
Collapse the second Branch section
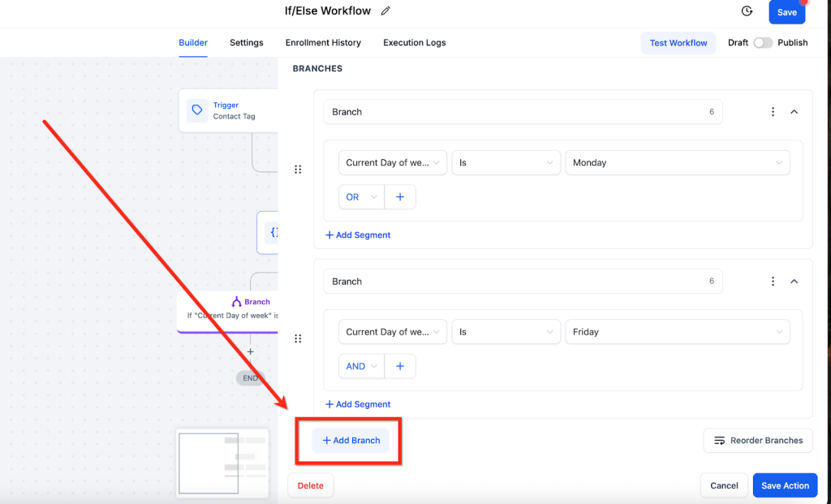click(x=794, y=282)
